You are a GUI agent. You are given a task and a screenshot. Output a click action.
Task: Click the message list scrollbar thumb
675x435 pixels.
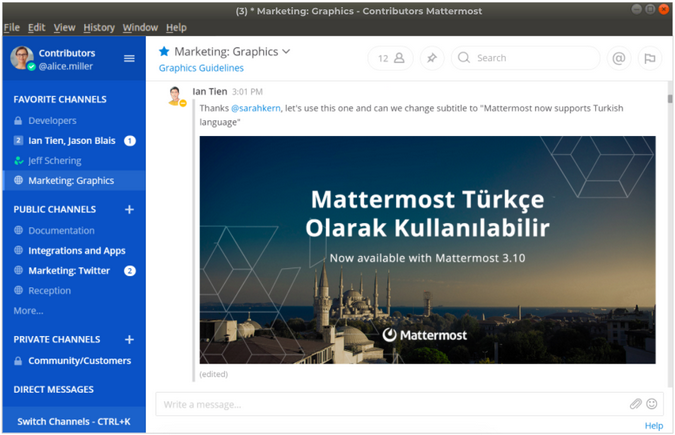pyautogui.click(x=669, y=99)
